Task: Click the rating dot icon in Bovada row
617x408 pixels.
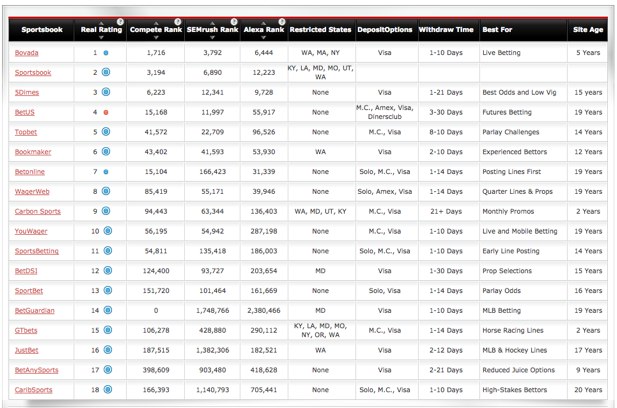Action: (106, 53)
